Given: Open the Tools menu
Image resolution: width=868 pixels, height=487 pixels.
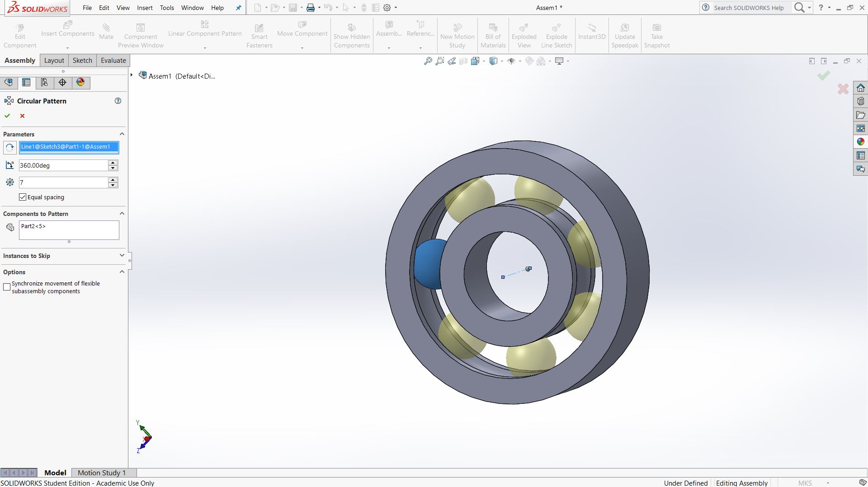Looking at the screenshot, I should 167,8.
